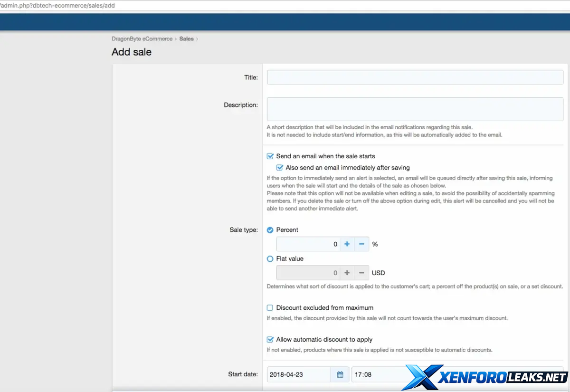Select the Flat value sale type
This screenshot has width=570, height=392.
point(270,259)
